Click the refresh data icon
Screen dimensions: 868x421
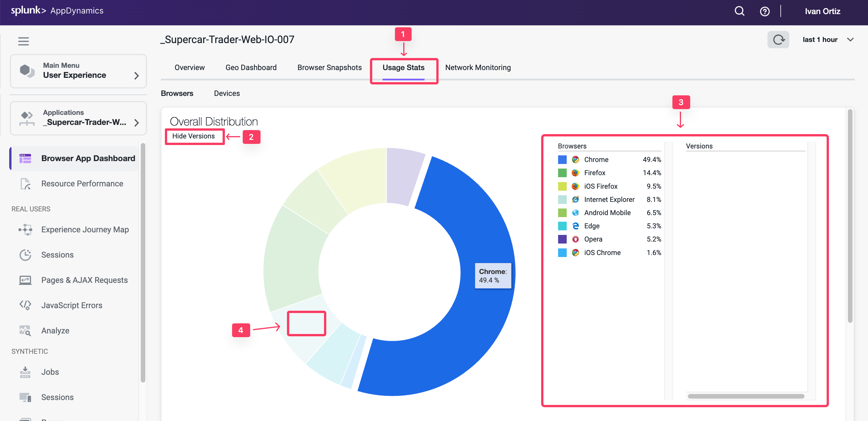pyautogui.click(x=778, y=40)
